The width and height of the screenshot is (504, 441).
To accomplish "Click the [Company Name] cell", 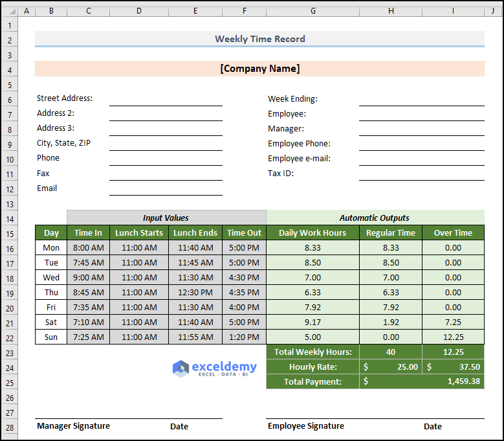I will (259, 69).
